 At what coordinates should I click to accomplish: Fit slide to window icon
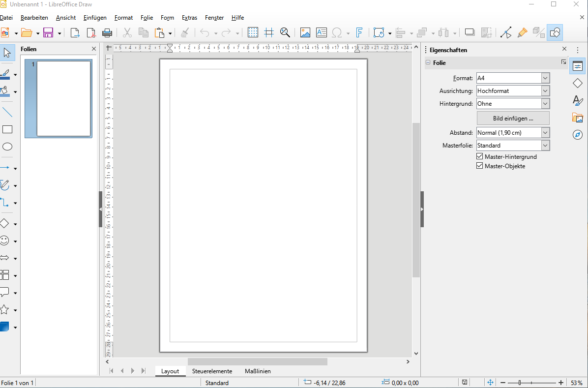(490, 383)
